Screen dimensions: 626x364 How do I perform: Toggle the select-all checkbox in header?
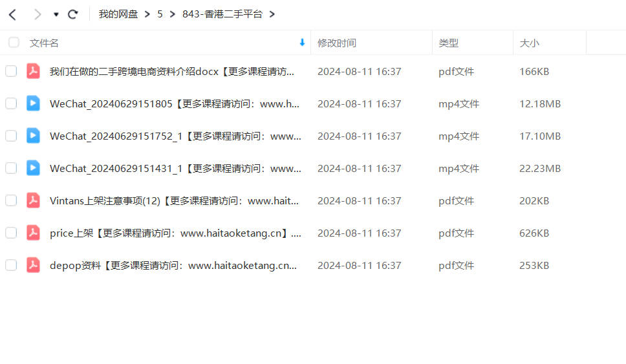tap(14, 42)
